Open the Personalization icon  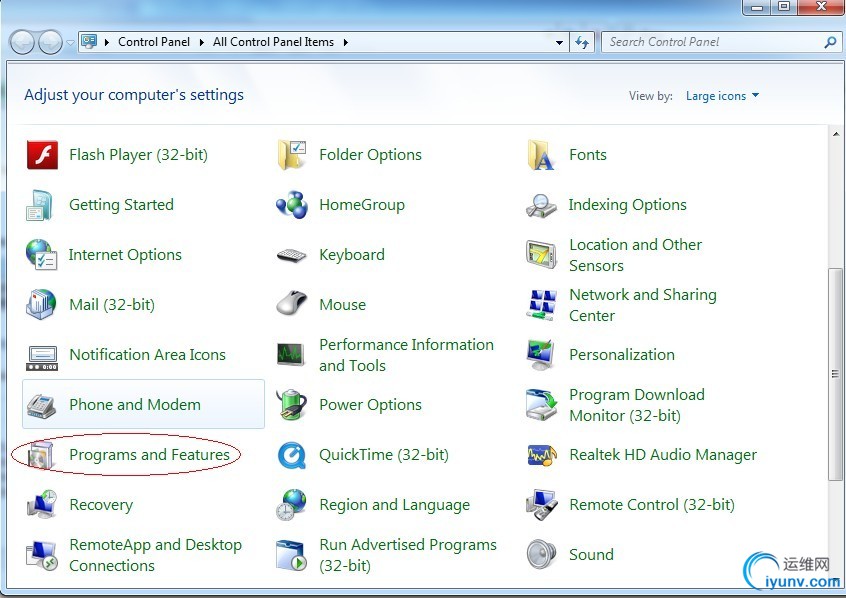[541, 355]
